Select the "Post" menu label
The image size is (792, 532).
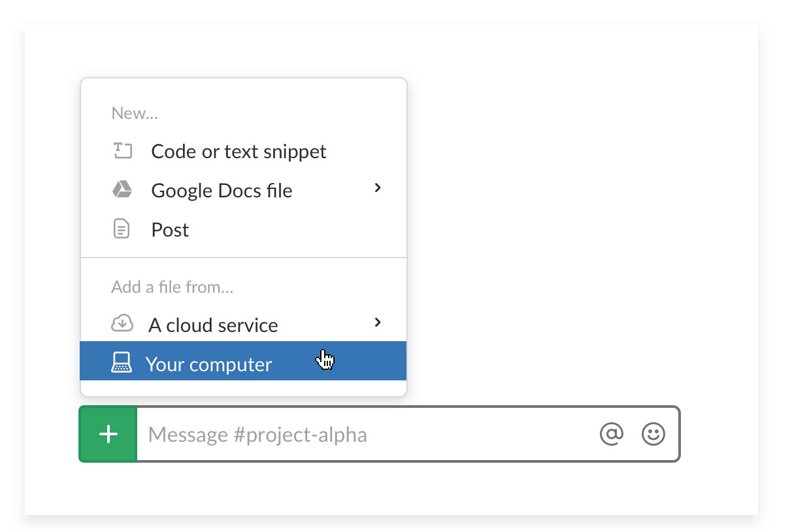tap(170, 230)
